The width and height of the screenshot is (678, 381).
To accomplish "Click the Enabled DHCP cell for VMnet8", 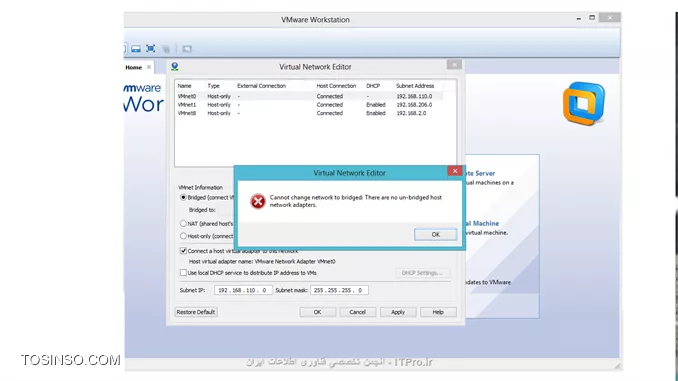I will (x=376, y=113).
